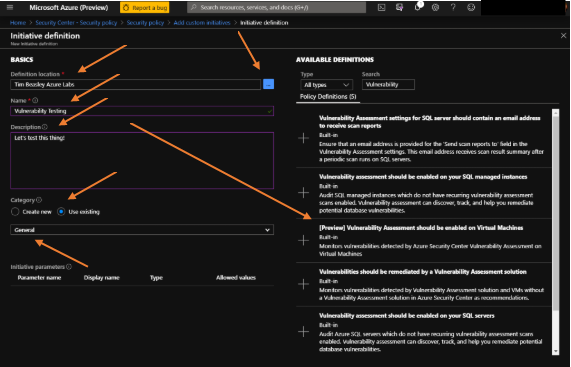The image size is (571, 367).
Task: Open the help question mark icon
Action: (453, 7)
